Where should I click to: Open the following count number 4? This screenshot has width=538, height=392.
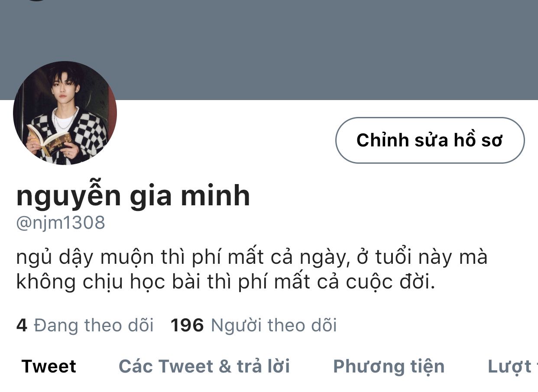coord(22,325)
